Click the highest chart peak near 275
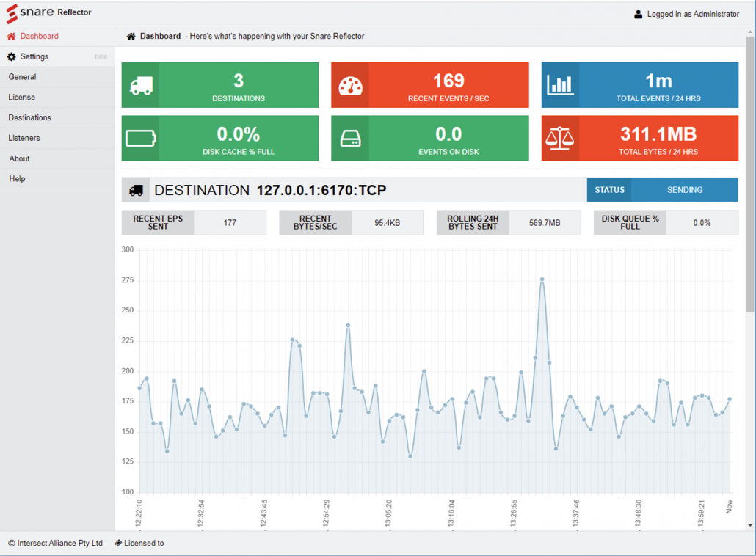 [542, 279]
